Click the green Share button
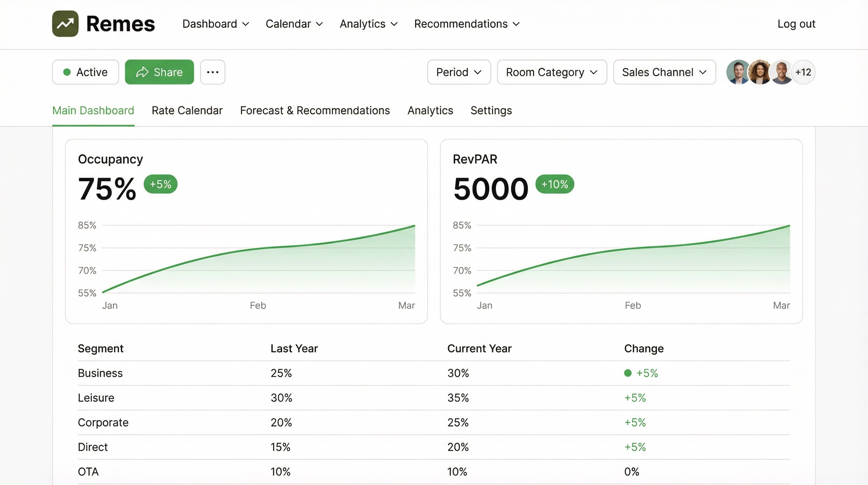The image size is (868, 485). click(159, 72)
